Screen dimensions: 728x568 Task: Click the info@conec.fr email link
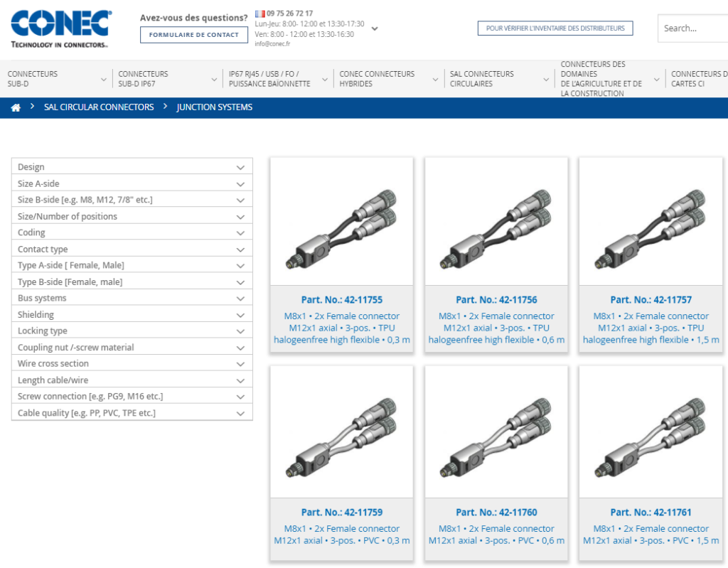pyautogui.click(x=272, y=43)
